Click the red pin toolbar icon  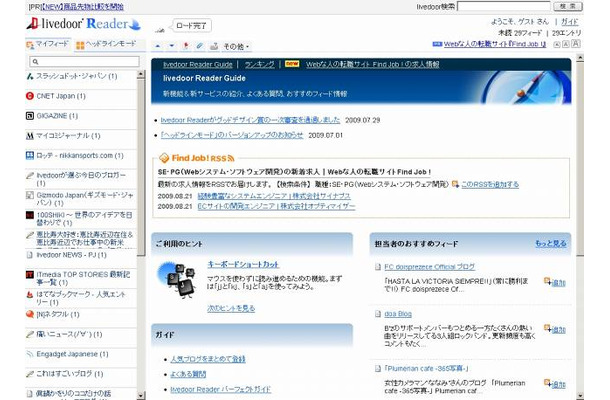(186, 46)
